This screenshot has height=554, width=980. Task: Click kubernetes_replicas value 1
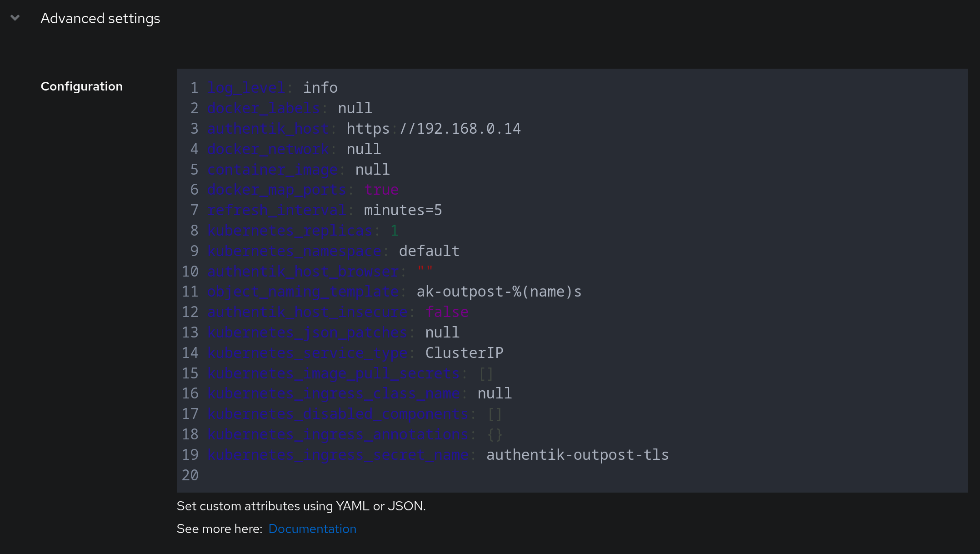pos(395,231)
